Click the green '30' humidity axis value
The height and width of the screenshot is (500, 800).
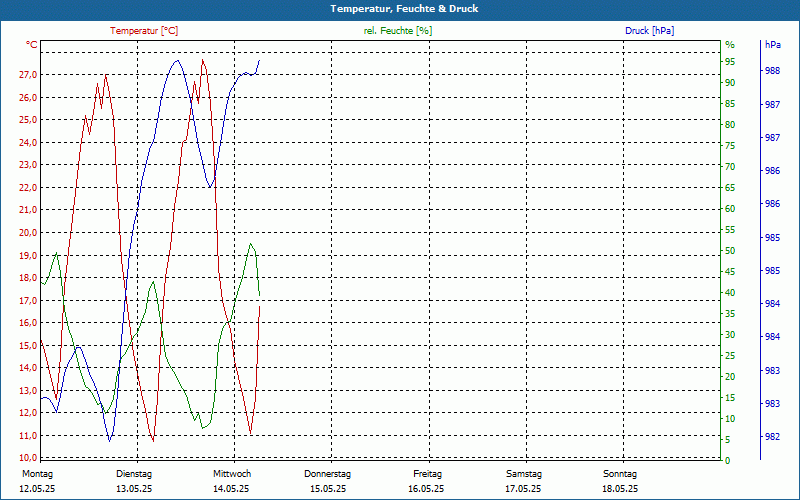click(x=730, y=335)
